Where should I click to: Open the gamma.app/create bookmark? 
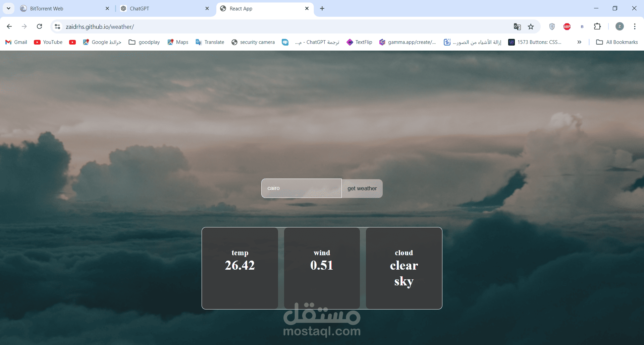[x=408, y=42]
